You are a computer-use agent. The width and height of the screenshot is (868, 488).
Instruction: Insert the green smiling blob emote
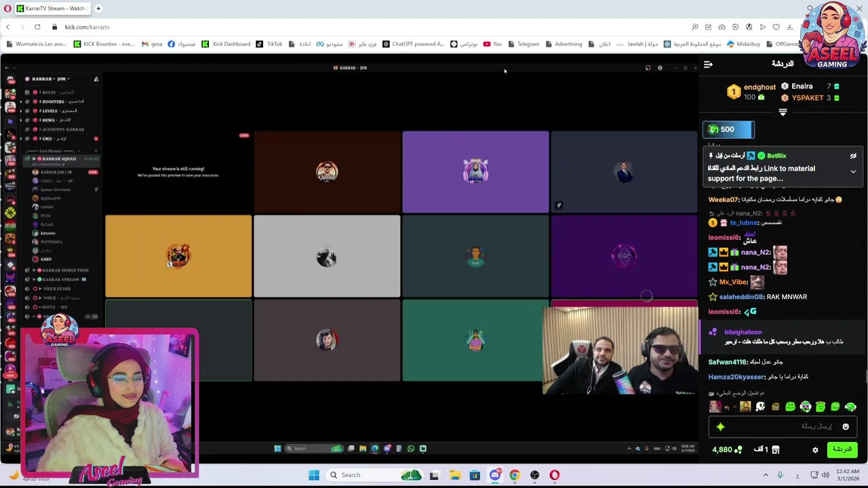pyautogui.click(x=790, y=407)
